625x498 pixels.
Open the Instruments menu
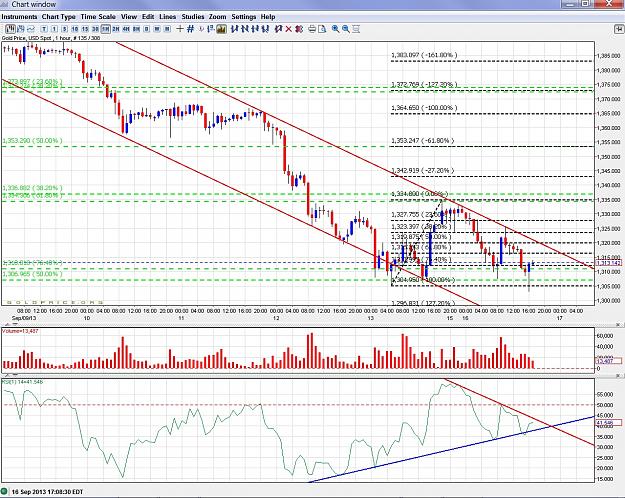(x=19, y=17)
